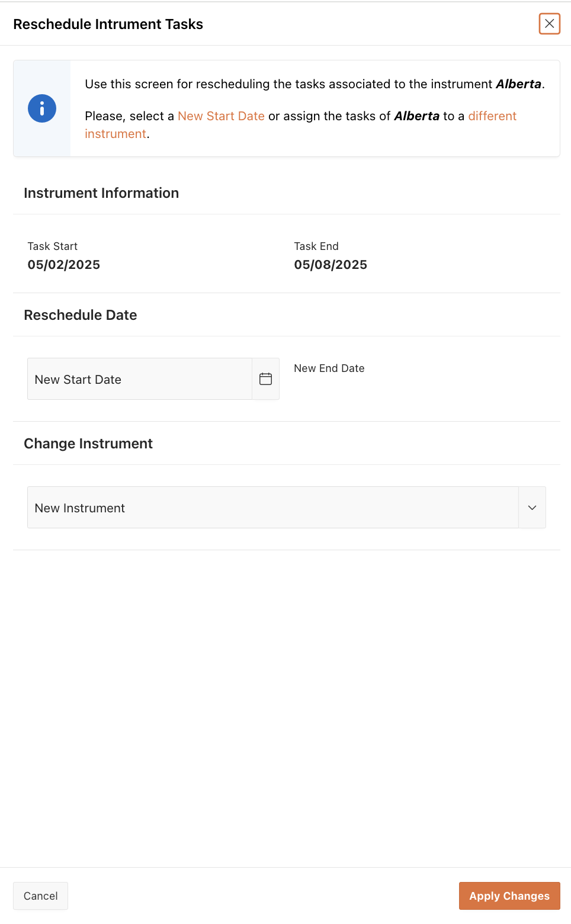The image size is (571, 924).
Task: Click the Task End label
Action: pyautogui.click(x=316, y=246)
